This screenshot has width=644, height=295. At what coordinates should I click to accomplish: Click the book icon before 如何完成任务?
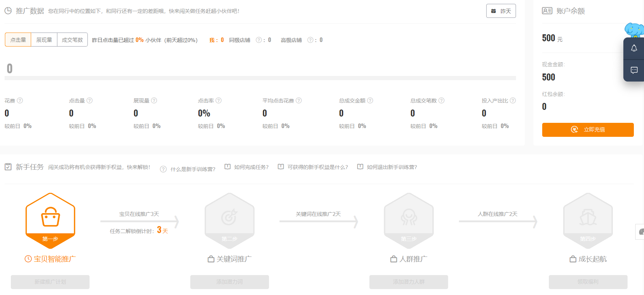tap(227, 167)
